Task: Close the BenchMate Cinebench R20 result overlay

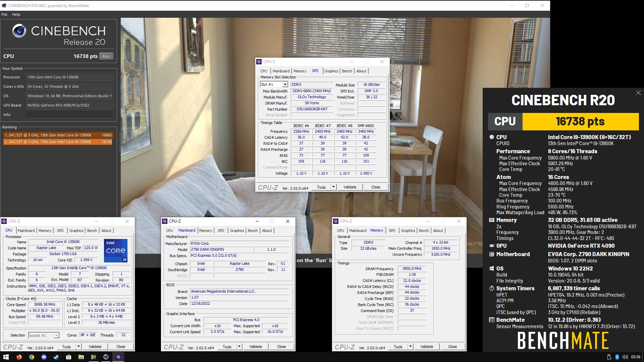Action: (x=638, y=93)
